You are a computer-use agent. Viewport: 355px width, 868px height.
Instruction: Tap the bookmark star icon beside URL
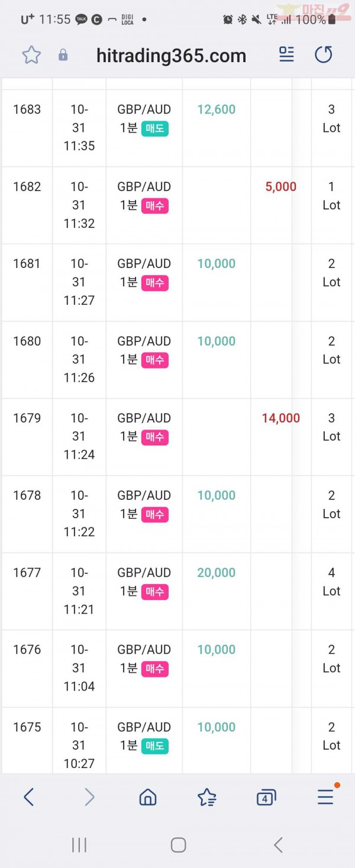point(31,55)
